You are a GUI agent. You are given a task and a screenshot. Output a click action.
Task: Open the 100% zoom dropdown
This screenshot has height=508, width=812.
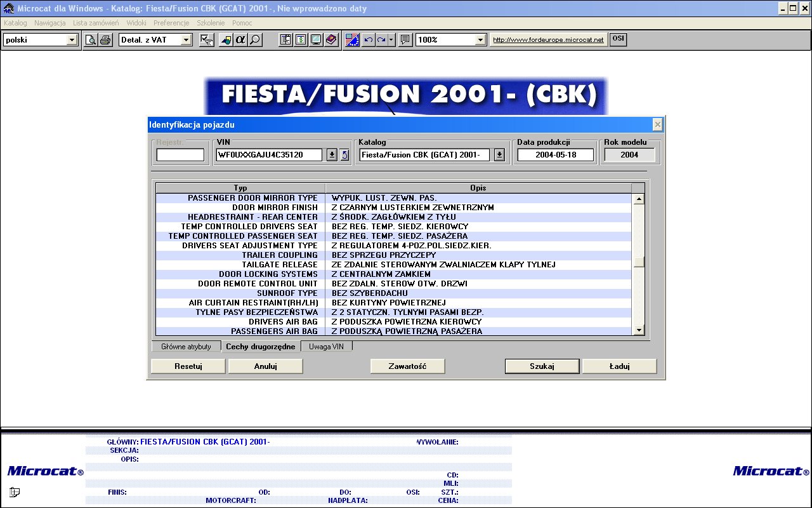pos(481,39)
